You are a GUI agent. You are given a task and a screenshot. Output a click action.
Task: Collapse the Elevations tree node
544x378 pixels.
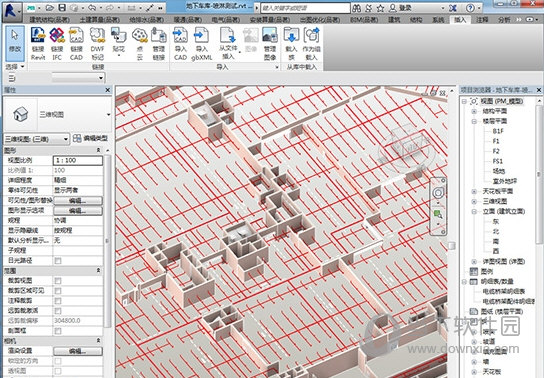(474, 212)
